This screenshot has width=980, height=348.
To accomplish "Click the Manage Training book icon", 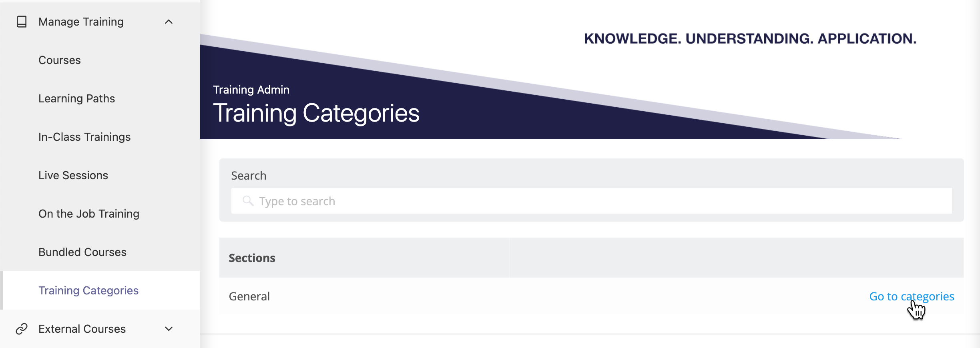I will [22, 22].
